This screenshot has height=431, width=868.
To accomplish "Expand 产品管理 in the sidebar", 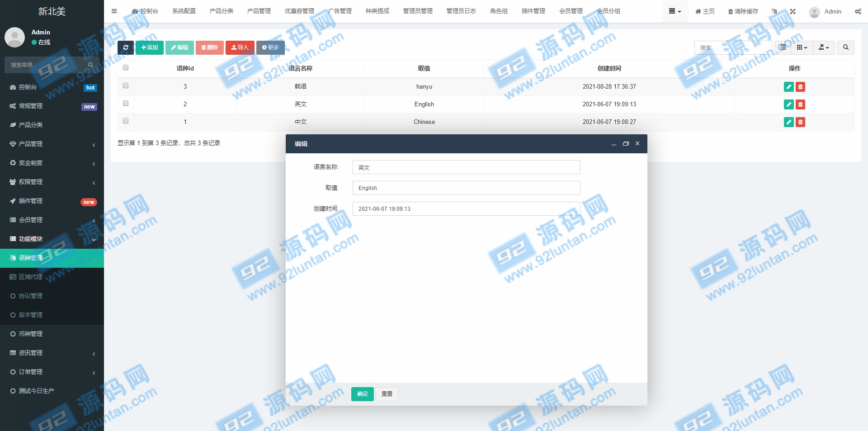I will pyautogui.click(x=52, y=144).
